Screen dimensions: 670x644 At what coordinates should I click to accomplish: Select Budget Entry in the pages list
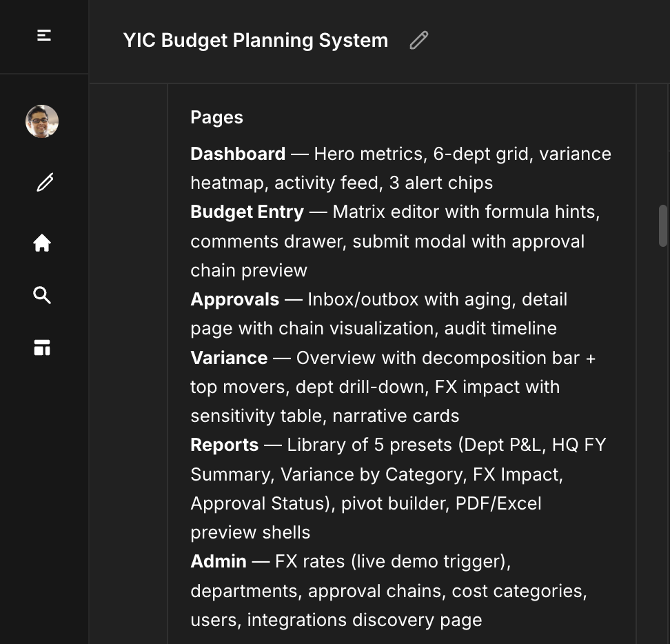click(247, 212)
